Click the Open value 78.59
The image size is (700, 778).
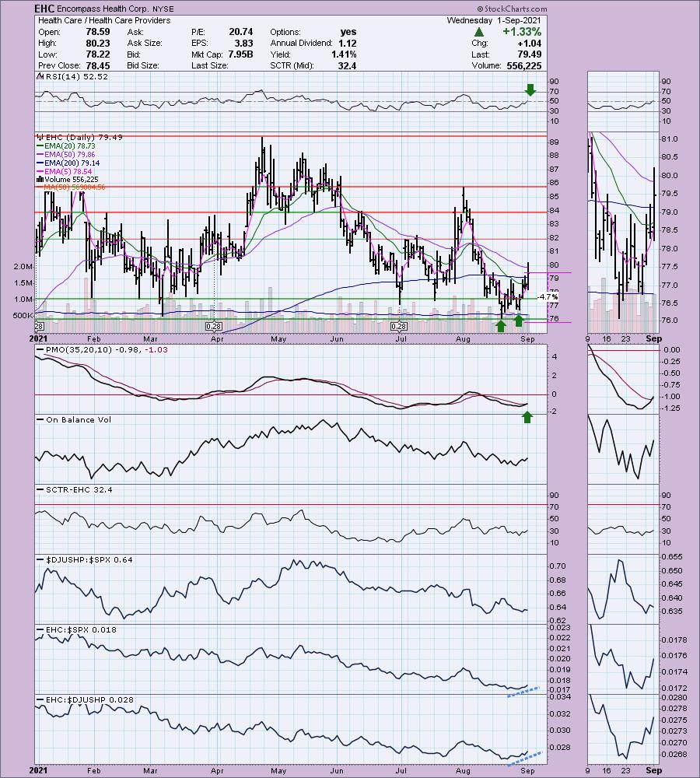(x=98, y=32)
